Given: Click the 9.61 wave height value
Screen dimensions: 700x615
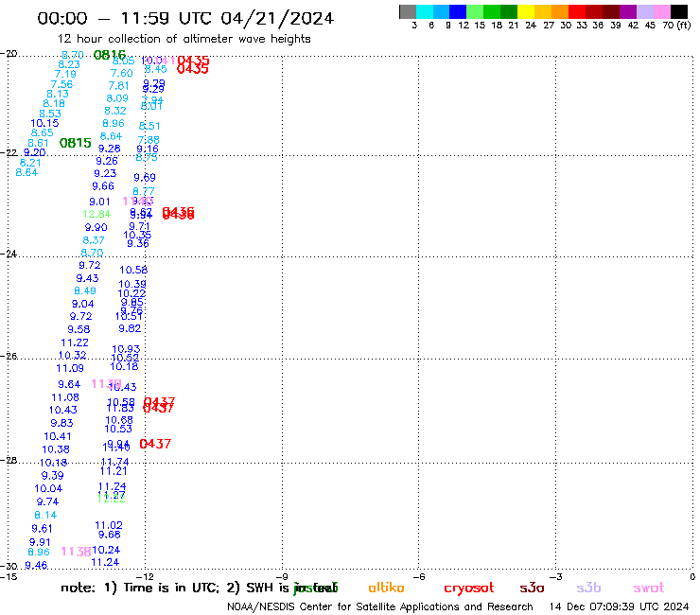Looking at the screenshot, I should pyautogui.click(x=42, y=529).
